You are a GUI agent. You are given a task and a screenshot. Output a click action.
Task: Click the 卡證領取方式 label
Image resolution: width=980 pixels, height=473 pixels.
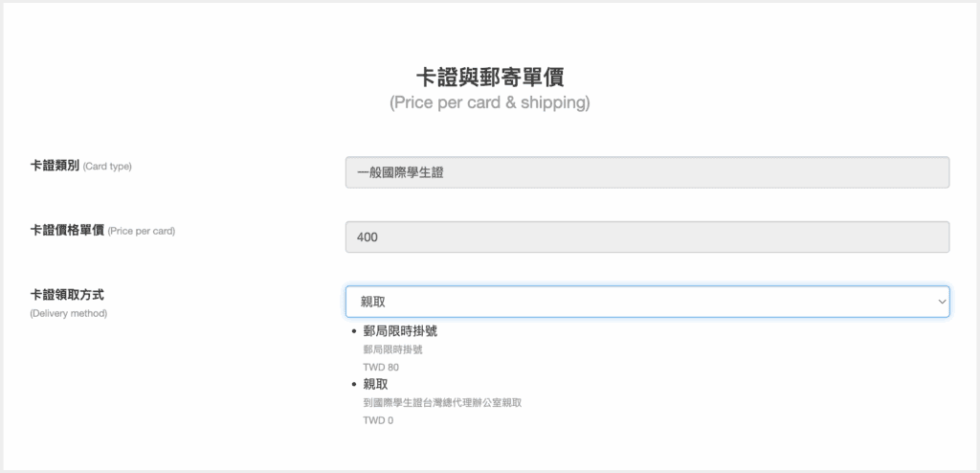pos(67,294)
